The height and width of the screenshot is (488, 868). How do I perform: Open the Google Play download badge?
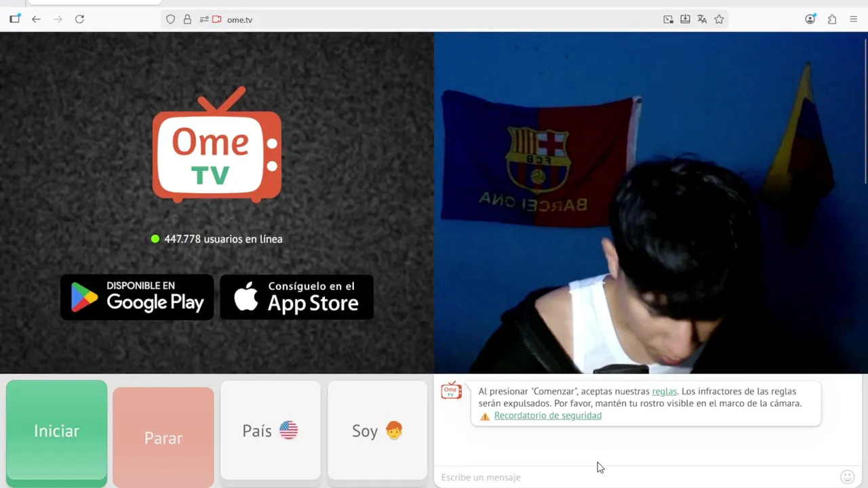coord(137,297)
